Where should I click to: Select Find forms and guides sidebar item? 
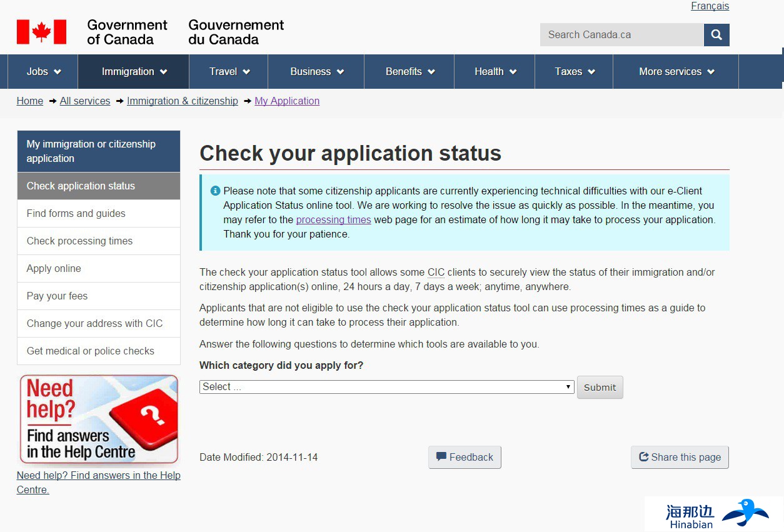(x=76, y=214)
